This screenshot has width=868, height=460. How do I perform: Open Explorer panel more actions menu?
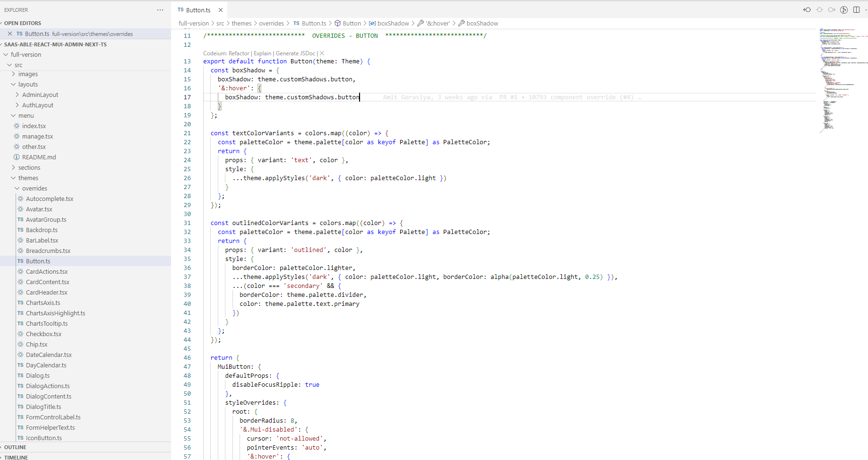click(160, 10)
